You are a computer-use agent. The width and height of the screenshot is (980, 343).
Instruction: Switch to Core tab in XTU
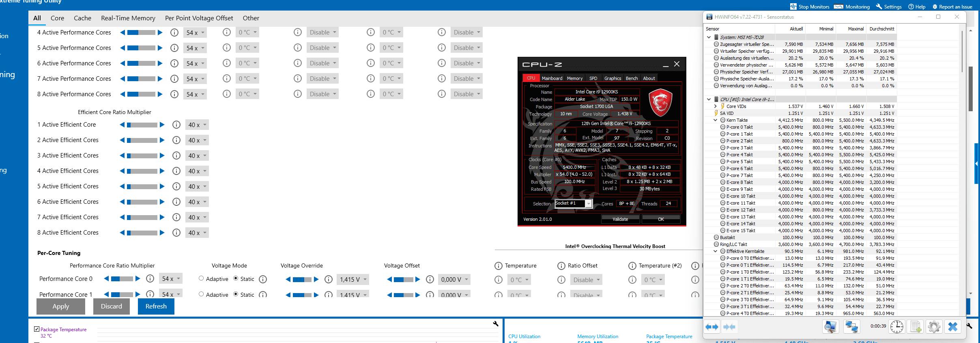(57, 18)
